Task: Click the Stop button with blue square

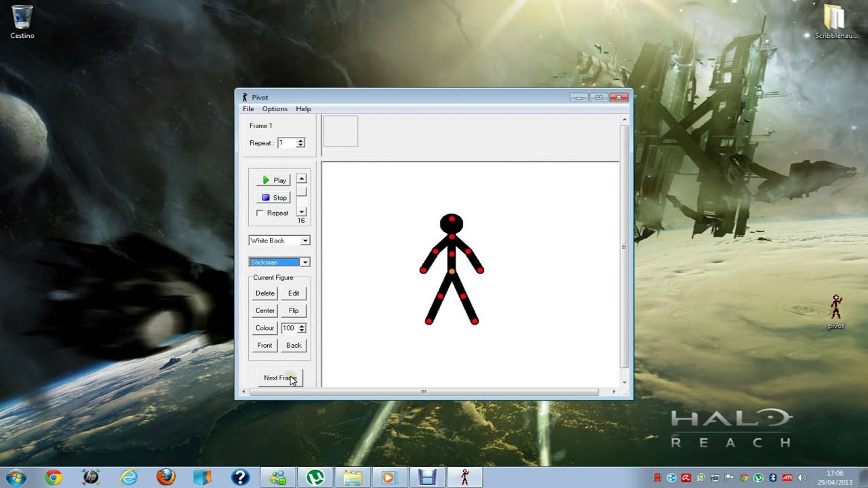Action: (274, 198)
